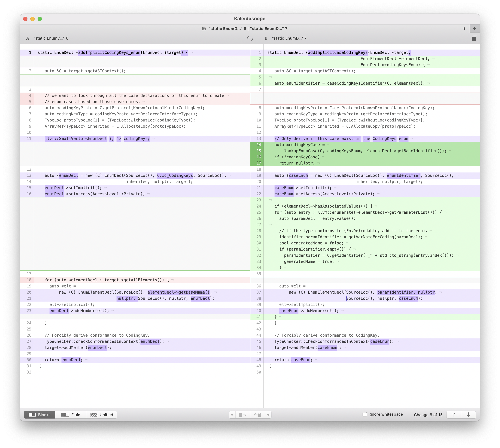Click document icon in tab title
Image resolution: width=500 pixels, height=448 pixels.
pos(204,29)
